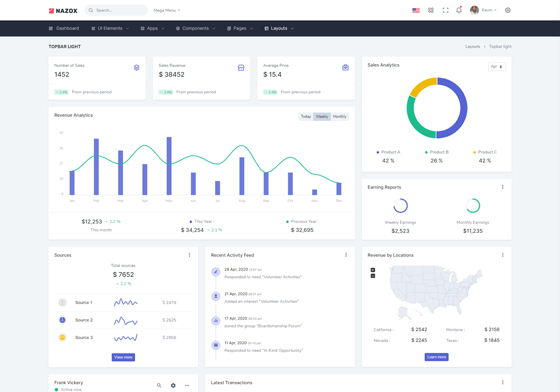Click the $ 38452 sales revenue value
The image size is (560, 392).
(171, 74)
